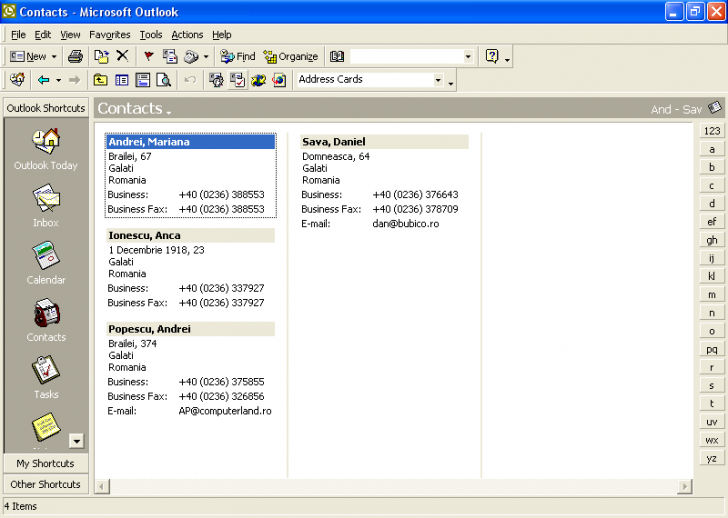Image resolution: width=728 pixels, height=518 pixels.
Task: Jump to the yz index tab
Action: [712, 458]
